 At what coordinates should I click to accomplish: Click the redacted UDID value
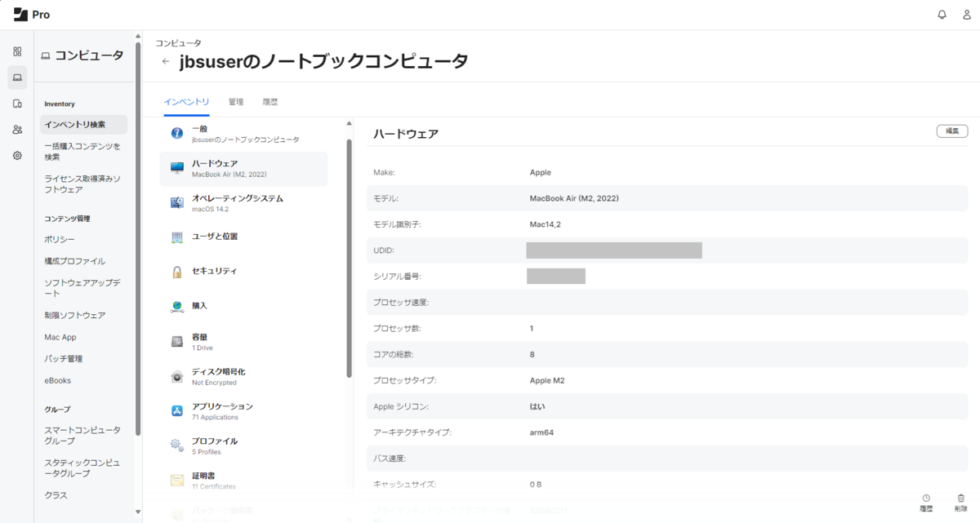click(614, 250)
